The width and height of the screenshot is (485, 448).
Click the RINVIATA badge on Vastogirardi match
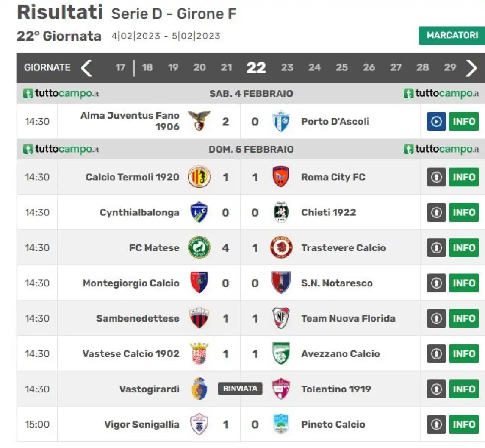(x=240, y=389)
